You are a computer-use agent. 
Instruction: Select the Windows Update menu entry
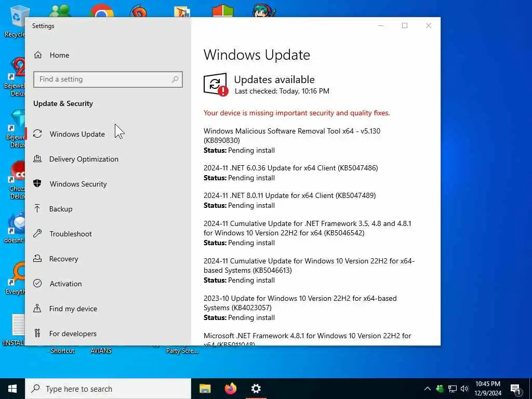tap(77, 134)
